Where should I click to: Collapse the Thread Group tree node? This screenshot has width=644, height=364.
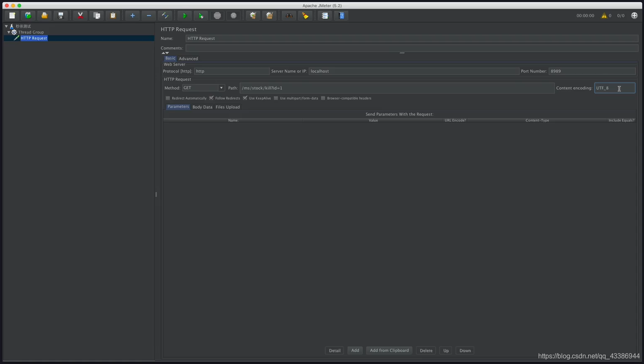coord(9,32)
